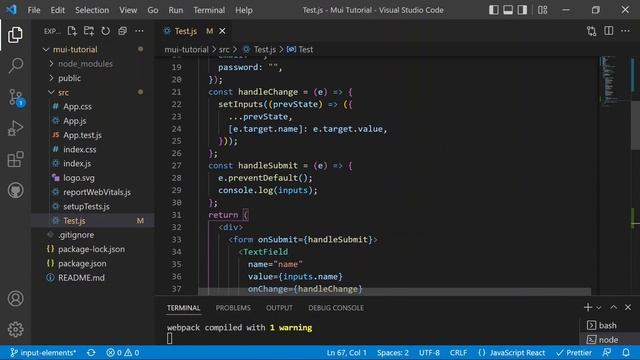
Task: Customize layout icon in title bar
Action: 542,10
